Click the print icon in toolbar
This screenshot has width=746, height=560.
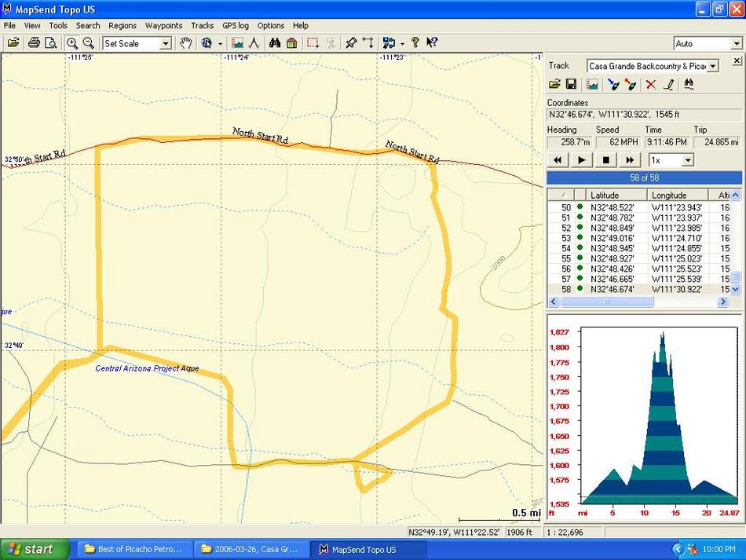click(x=34, y=43)
